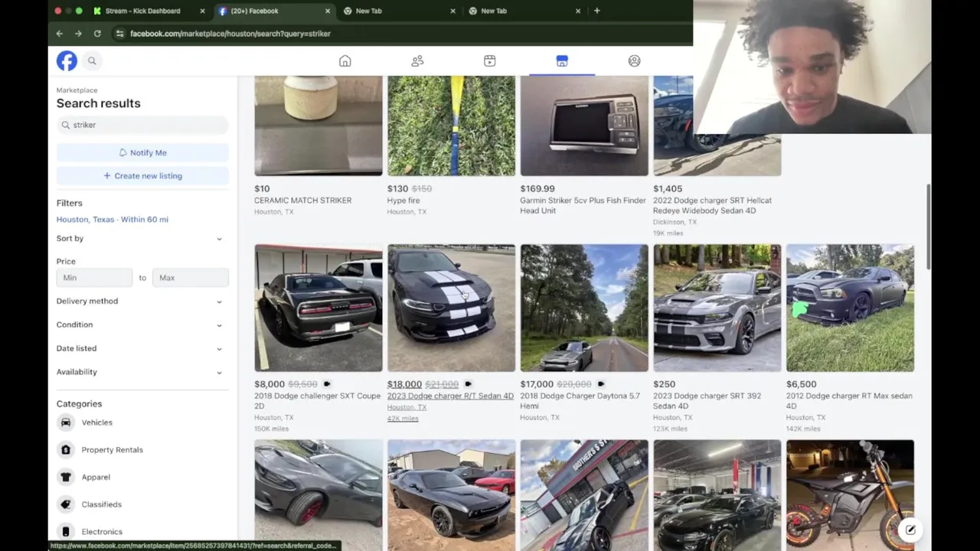
Task: Close the Facebook browser tab
Action: click(328, 11)
